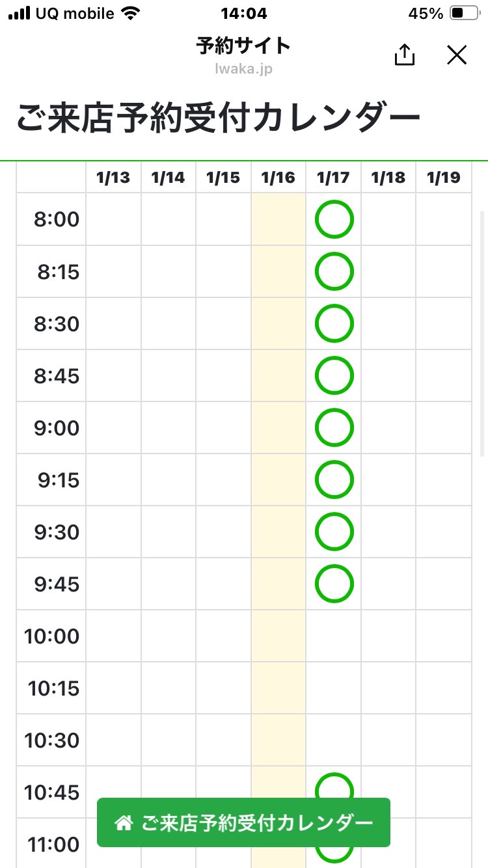
Task: Book the 9:00 slot on 1/17
Action: tap(334, 427)
